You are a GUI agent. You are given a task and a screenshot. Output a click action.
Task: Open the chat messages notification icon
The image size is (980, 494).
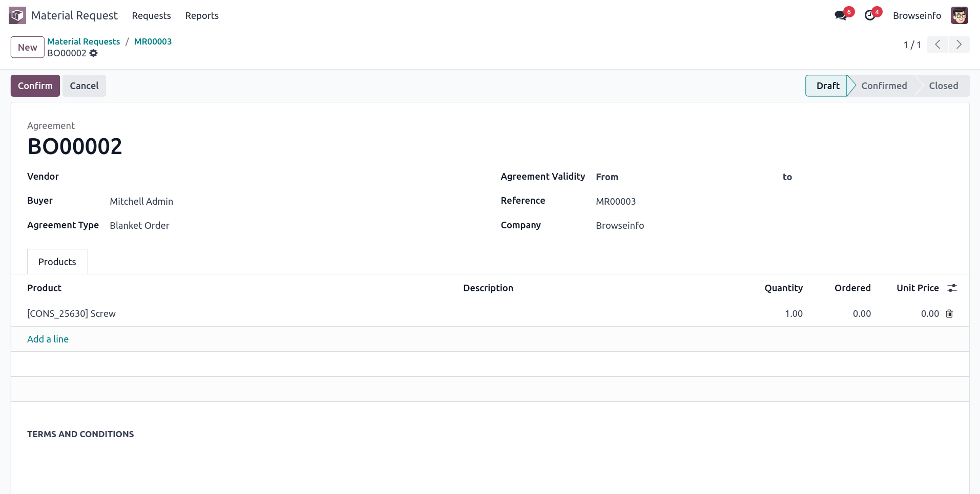coord(840,15)
